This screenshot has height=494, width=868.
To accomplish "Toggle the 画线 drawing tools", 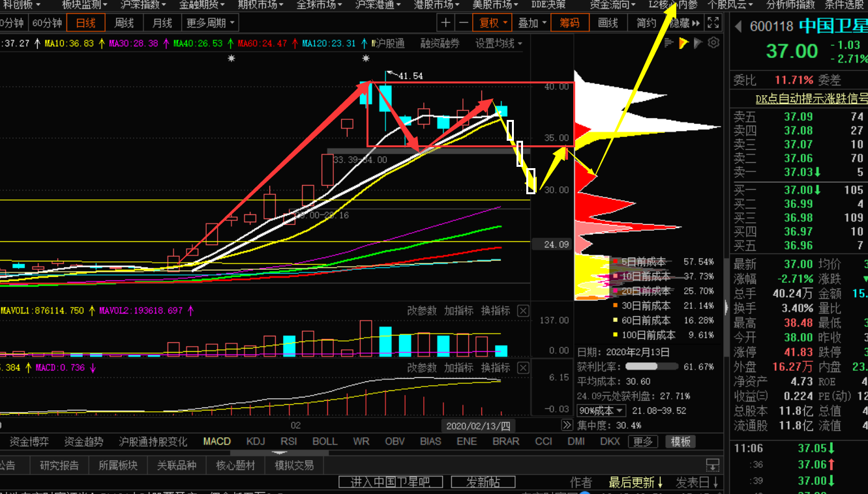I will (608, 23).
